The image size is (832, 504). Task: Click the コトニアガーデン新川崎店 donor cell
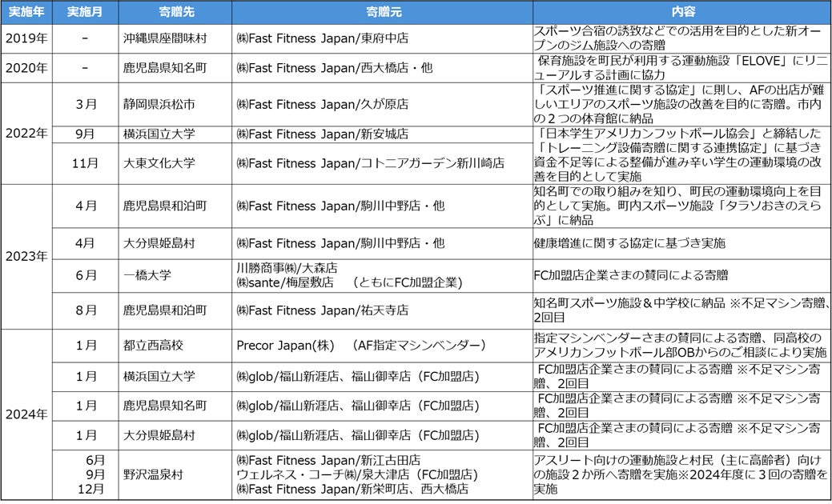[x=382, y=163]
